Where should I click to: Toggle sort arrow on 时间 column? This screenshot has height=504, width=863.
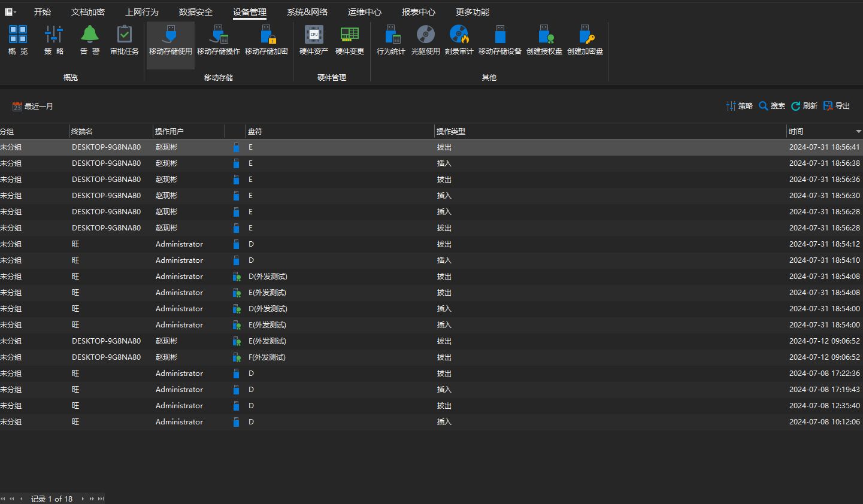point(858,131)
